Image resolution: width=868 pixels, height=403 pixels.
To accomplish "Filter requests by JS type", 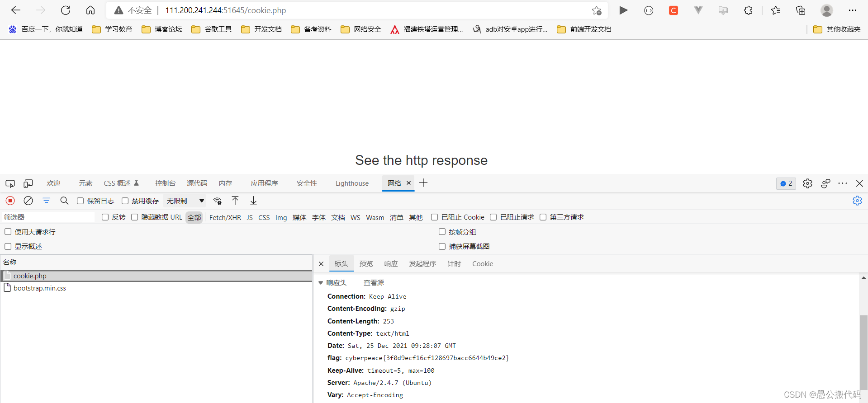I will pyautogui.click(x=250, y=218).
